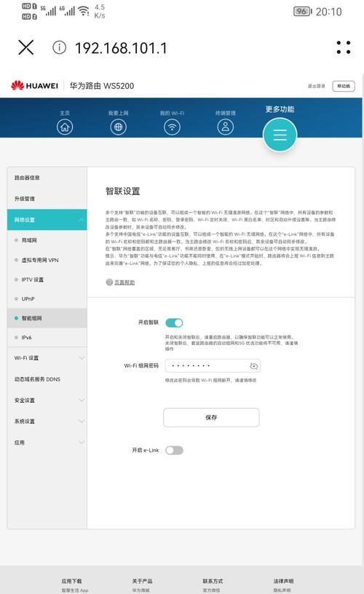
Task: Turn off the 开启智联 switch
Action: point(174,322)
